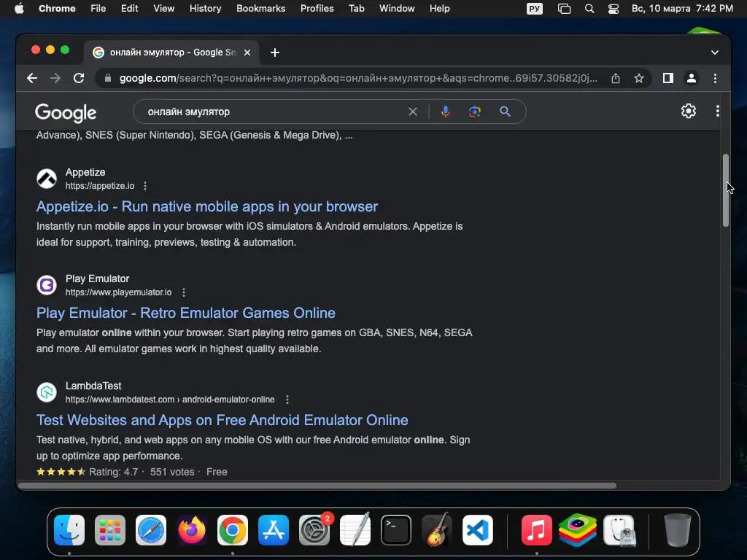
Task: Open the Edit menu
Action: [129, 9]
